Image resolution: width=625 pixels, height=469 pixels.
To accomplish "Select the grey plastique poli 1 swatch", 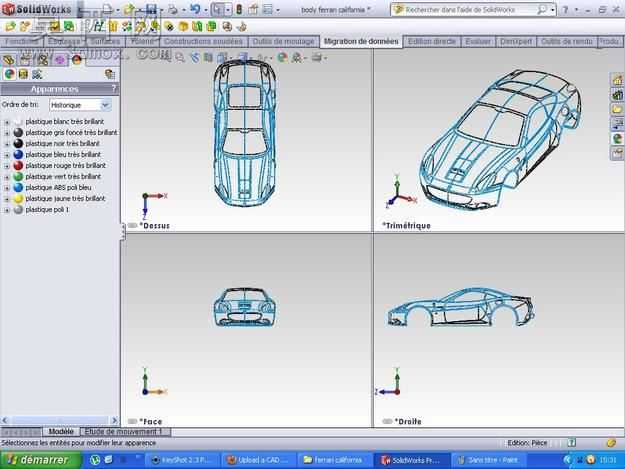I will tap(18, 210).
